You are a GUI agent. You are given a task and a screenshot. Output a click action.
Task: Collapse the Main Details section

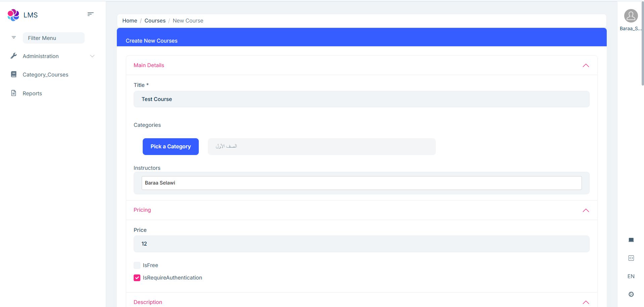586,65
